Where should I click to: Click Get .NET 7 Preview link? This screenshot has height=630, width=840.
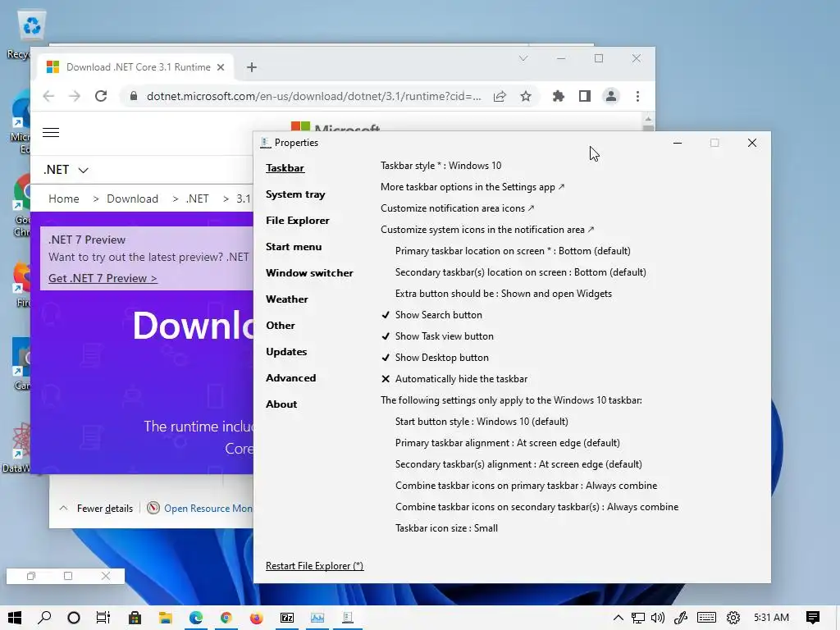pyautogui.click(x=103, y=279)
